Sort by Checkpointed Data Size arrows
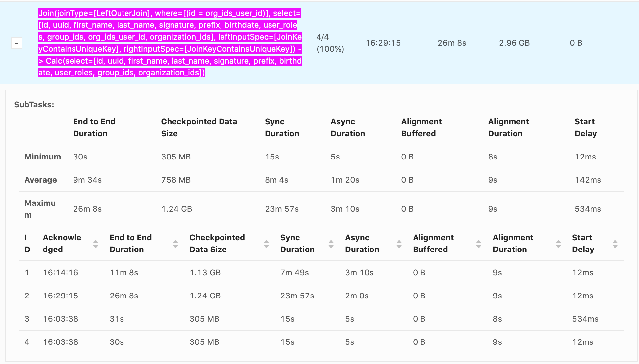The height and width of the screenshot is (364, 639). point(266,244)
